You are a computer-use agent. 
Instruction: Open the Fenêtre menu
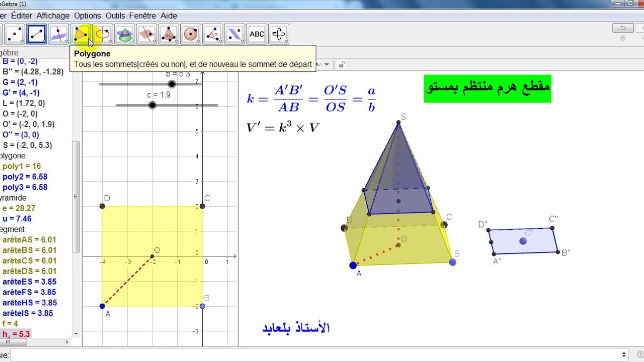[143, 16]
